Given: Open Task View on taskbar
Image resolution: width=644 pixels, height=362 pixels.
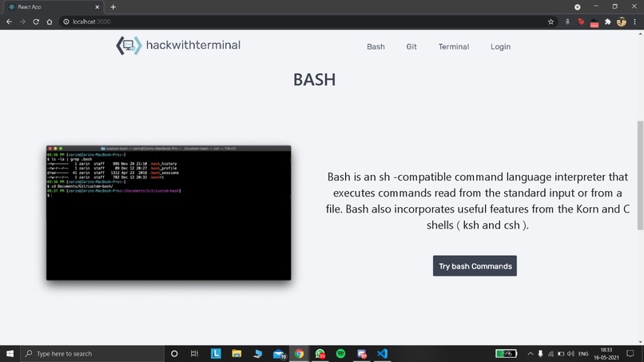Looking at the screenshot, I should pyautogui.click(x=195, y=353).
